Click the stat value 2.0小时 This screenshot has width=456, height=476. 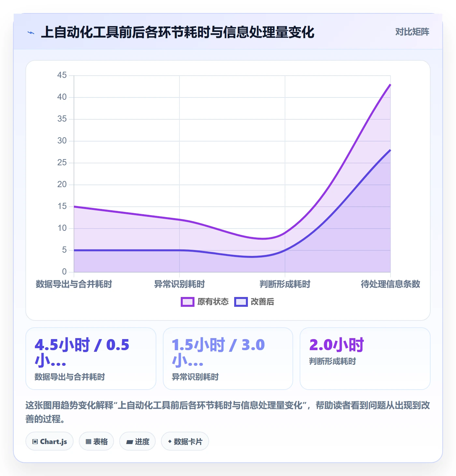click(x=336, y=345)
